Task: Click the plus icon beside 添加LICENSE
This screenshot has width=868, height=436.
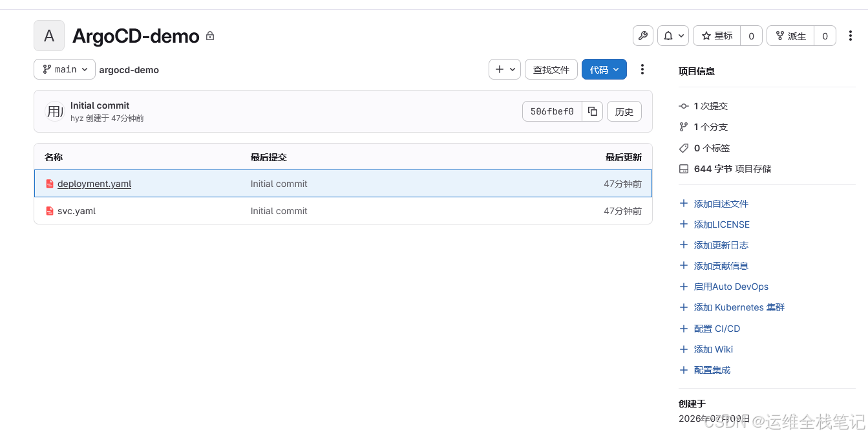Action: tap(684, 224)
